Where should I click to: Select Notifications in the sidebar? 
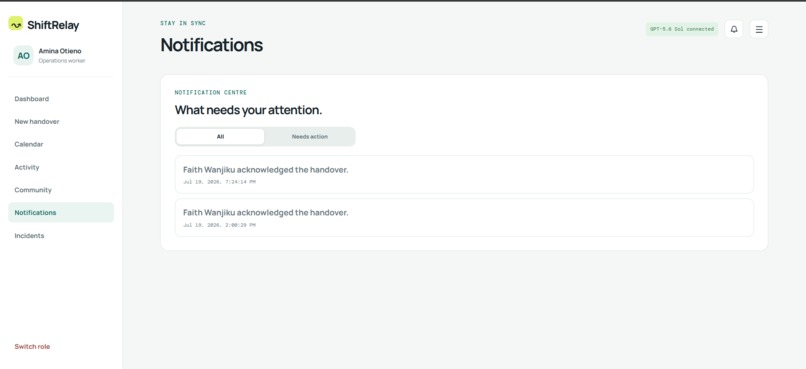tap(61, 212)
